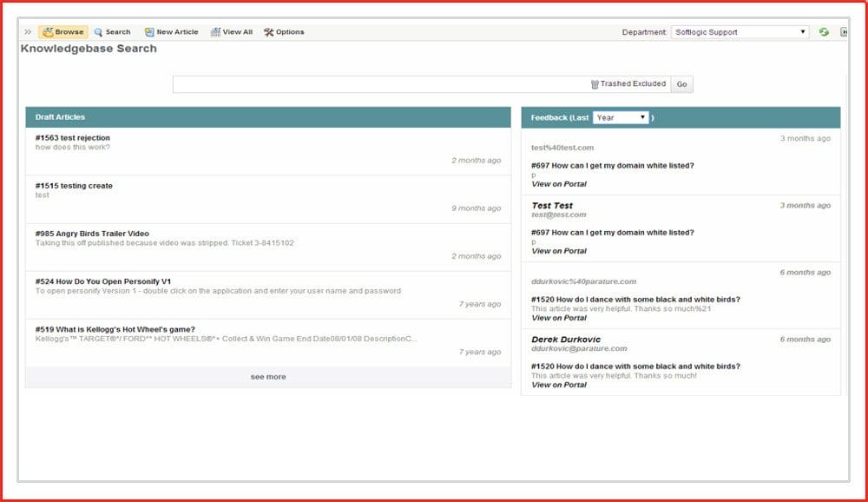Open the Feedback period Year dropdown
This screenshot has width=868, height=502.
pyautogui.click(x=621, y=117)
